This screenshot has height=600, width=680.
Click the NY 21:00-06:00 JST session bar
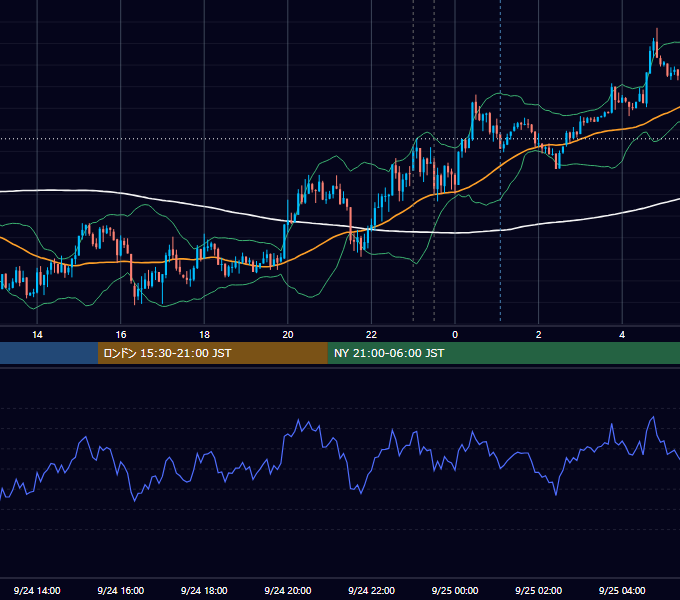pos(503,353)
